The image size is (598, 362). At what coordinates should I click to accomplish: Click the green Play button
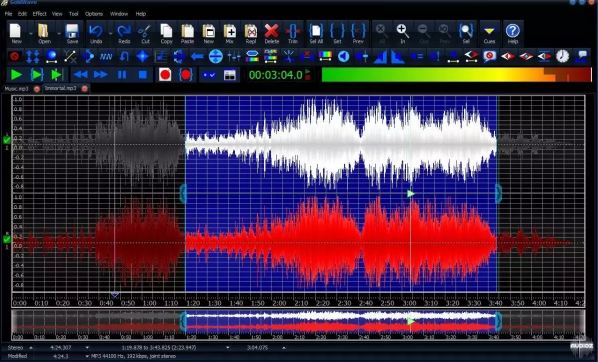pos(16,75)
